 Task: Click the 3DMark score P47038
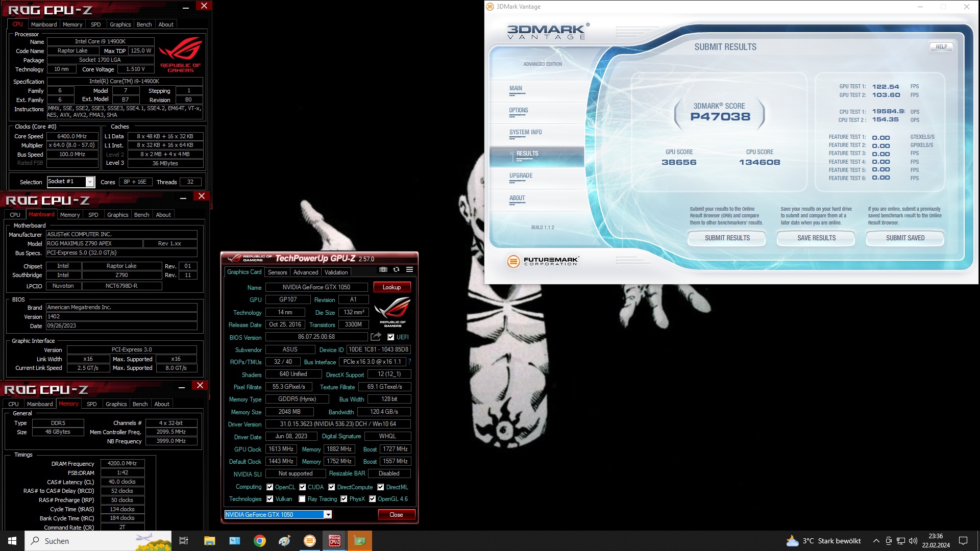coord(720,117)
